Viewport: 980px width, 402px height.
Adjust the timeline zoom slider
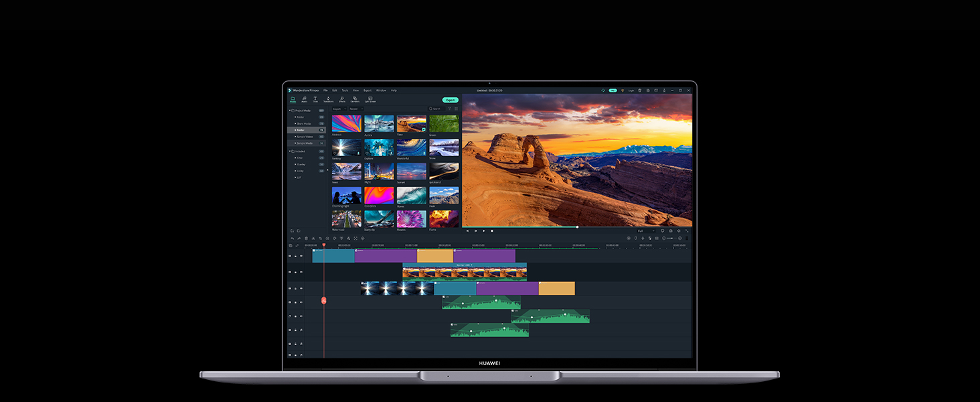click(x=671, y=239)
